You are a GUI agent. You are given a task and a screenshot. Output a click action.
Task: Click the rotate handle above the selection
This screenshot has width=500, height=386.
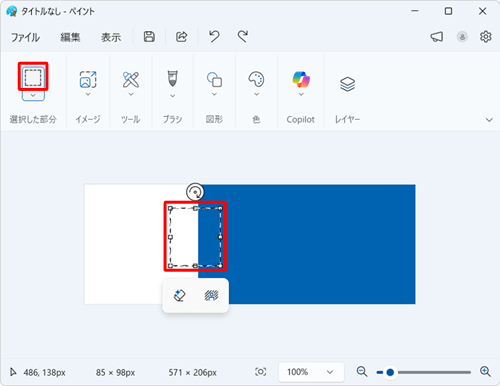point(195,192)
